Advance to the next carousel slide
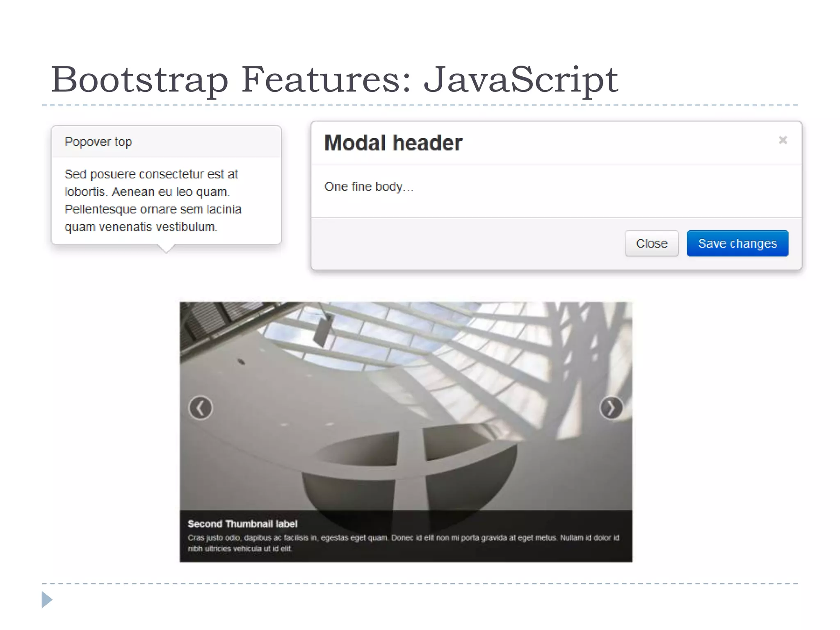840x630 pixels. [x=611, y=408]
